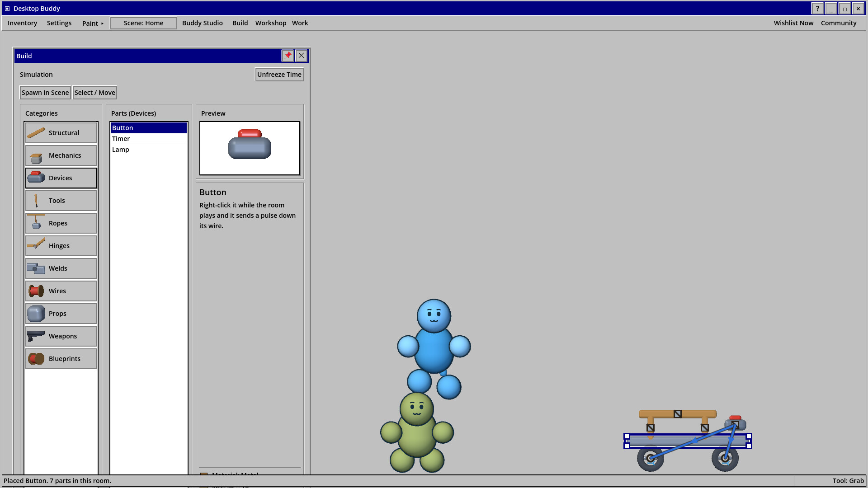Select the Structural category
868x488 pixels.
(61, 133)
